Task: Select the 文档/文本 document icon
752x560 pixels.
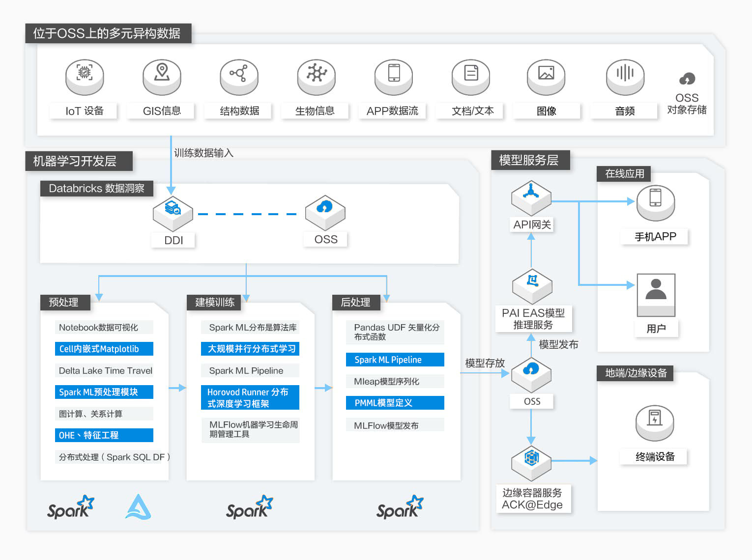Action: [x=471, y=77]
